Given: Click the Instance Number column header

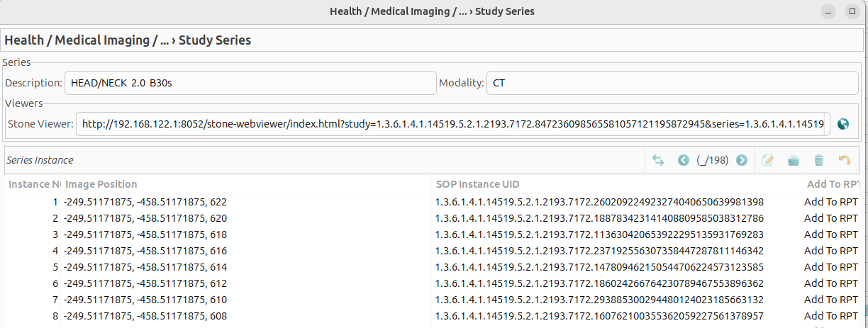Looking at the screenshot, I should click(x=34, y=184).
